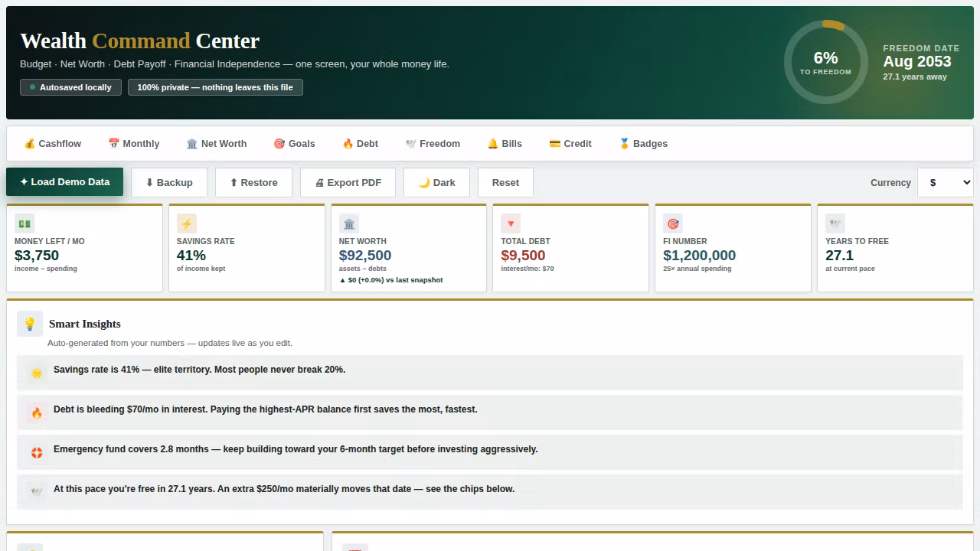
Task: Click the fire icon beside debt insight
Action: (37, 413)
